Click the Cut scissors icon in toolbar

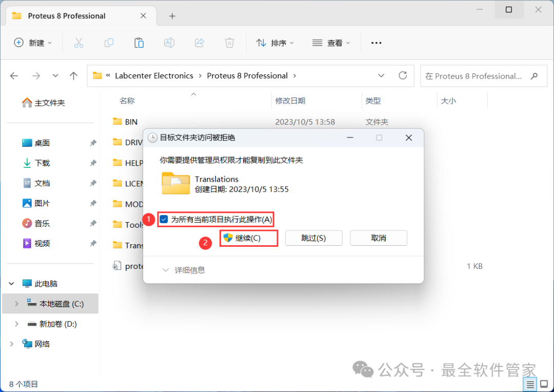pyautogui.click(x=78, y=43)
